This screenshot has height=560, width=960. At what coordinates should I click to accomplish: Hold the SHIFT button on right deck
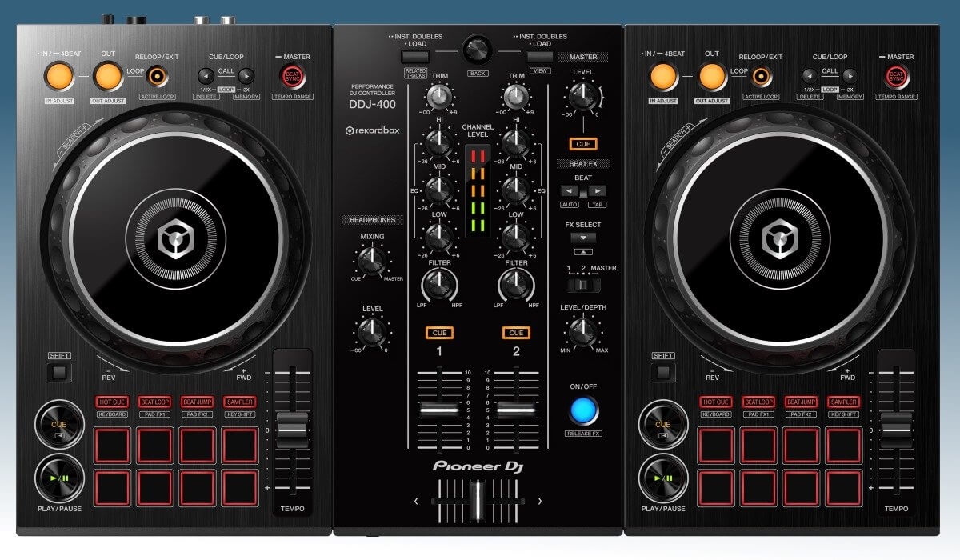click(662, 372)
